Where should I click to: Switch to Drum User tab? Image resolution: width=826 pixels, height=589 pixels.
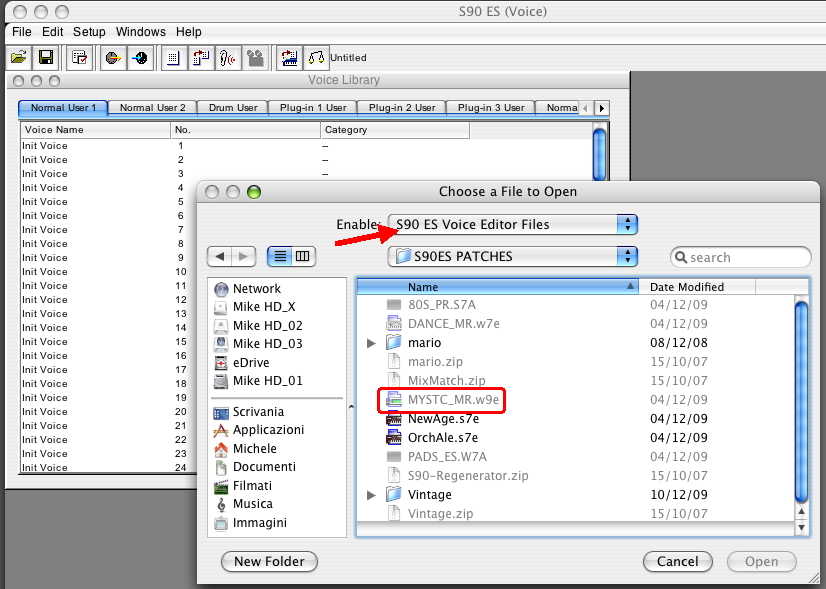click(x=233, y=108)
